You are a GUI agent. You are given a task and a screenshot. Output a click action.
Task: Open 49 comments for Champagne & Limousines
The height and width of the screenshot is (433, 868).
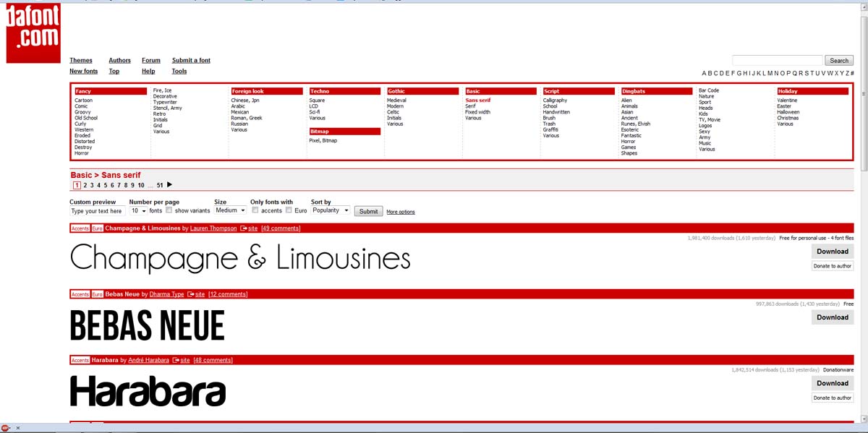(x=281, y=228)
